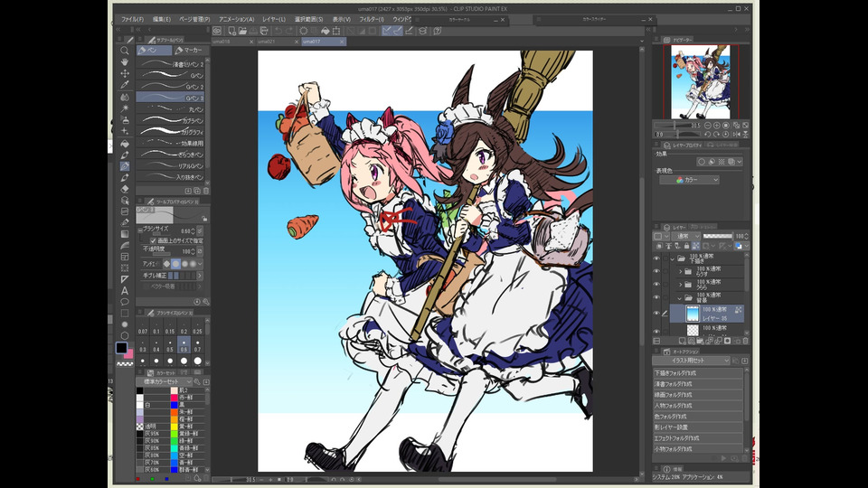This screenshot has width=868, height=488.
Task: Click the CLIP STUDIO launcher icon
Action: (217, 31)
